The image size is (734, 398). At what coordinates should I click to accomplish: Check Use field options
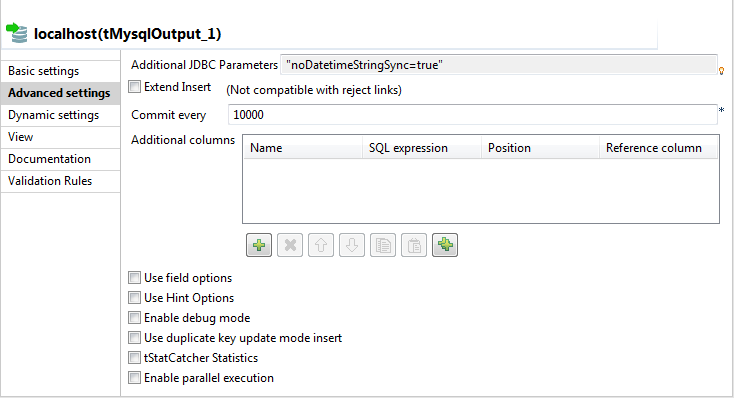[134, 278]
